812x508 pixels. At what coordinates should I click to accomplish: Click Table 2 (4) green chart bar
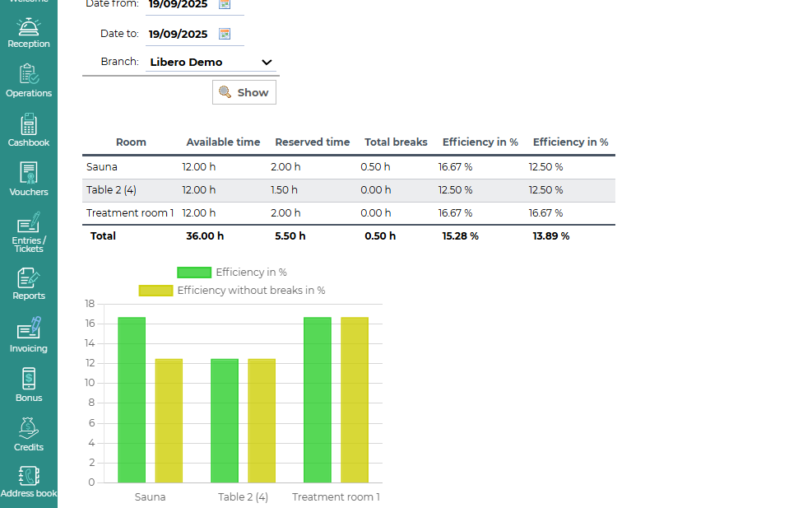225,421
